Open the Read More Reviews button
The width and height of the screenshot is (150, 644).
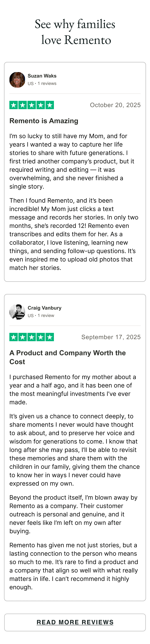[75, 622]
